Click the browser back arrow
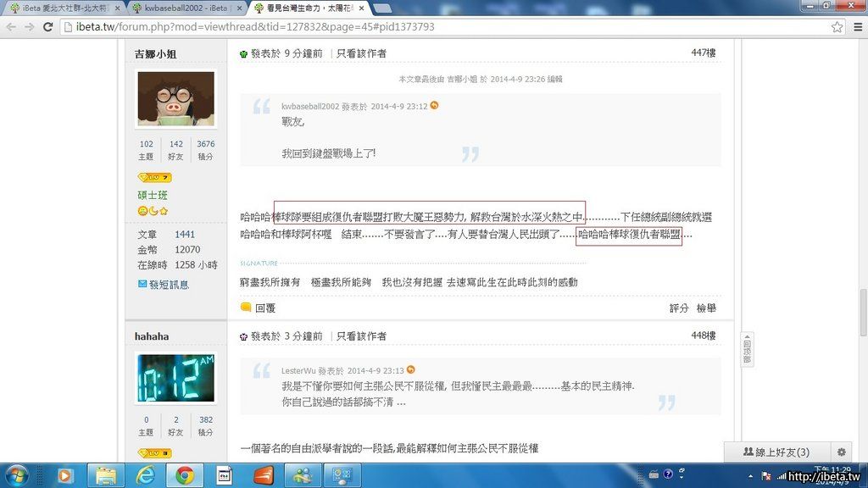Screen dimensions: 868x488 (11, 26)
